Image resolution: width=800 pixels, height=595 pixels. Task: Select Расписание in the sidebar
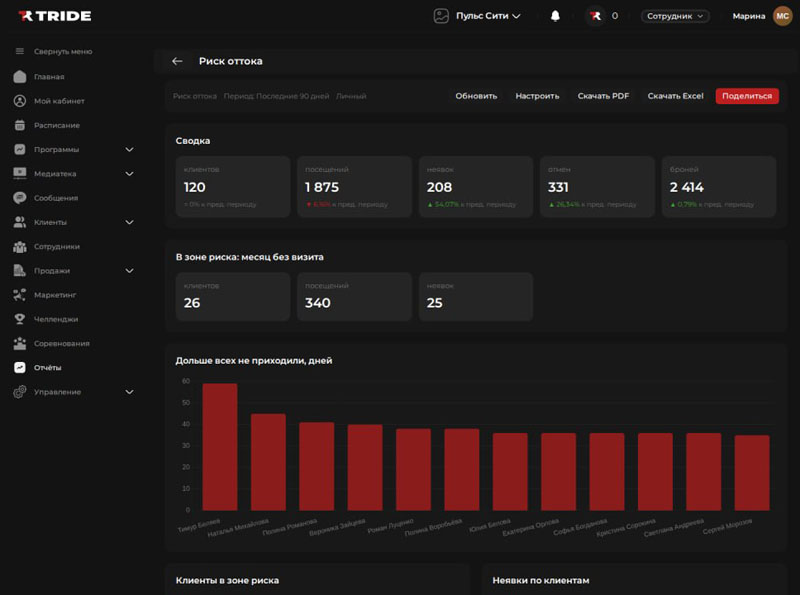[x=57, y=125]
